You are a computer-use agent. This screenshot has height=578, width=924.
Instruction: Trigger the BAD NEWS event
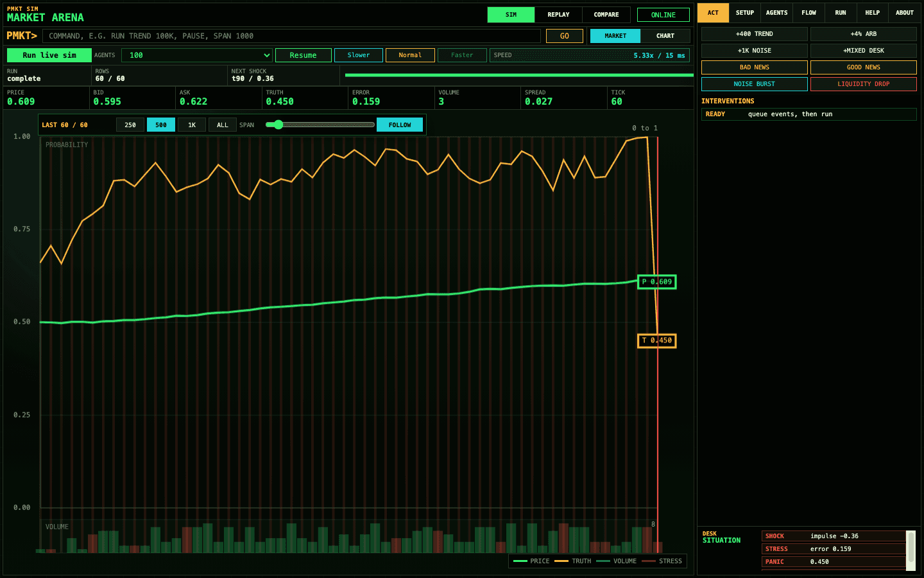pos(755,67)
